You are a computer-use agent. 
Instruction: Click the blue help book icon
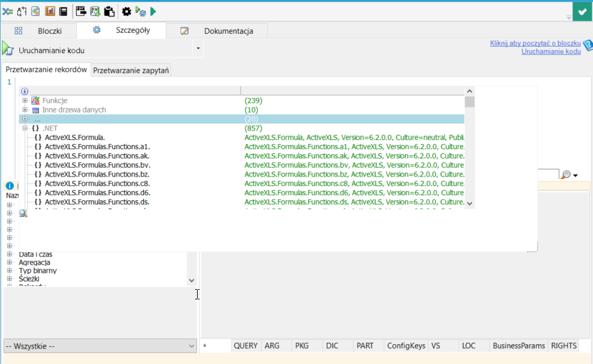tap(588, 45)
